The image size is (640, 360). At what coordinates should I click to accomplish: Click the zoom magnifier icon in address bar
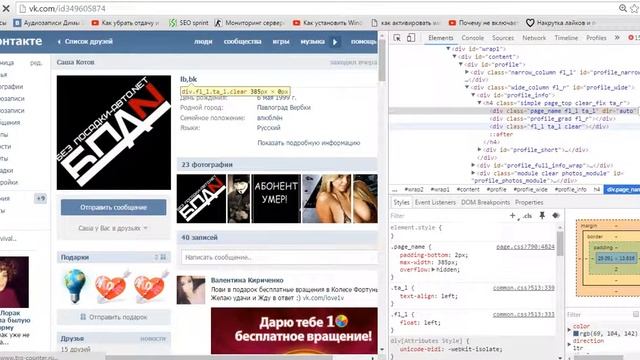pyautogui.click(x=623, y=8)
